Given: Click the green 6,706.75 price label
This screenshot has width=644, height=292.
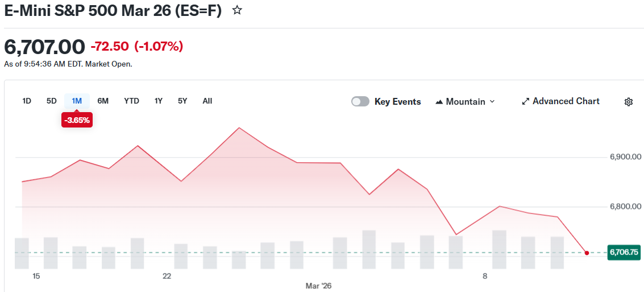Looking at the screenshot, I should point(624,252).
